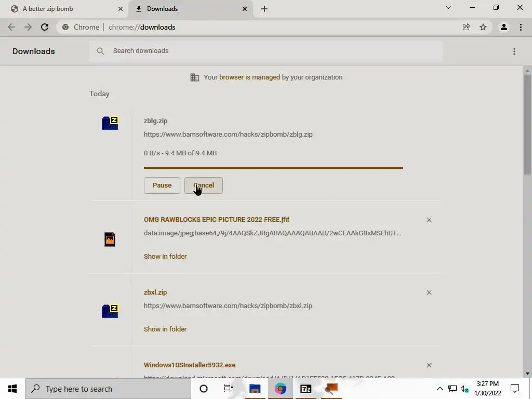Bookmark this page with the star

pos(483,27)
